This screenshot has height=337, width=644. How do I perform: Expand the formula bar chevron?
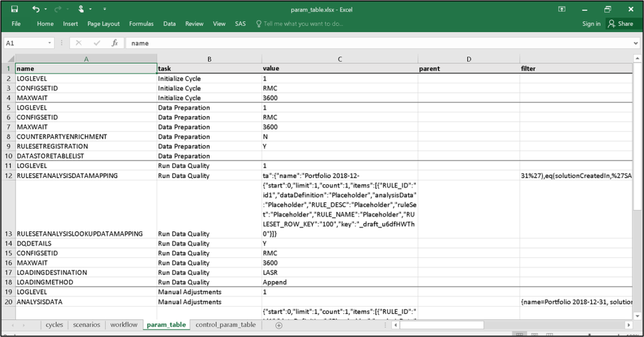coord(636,43)
